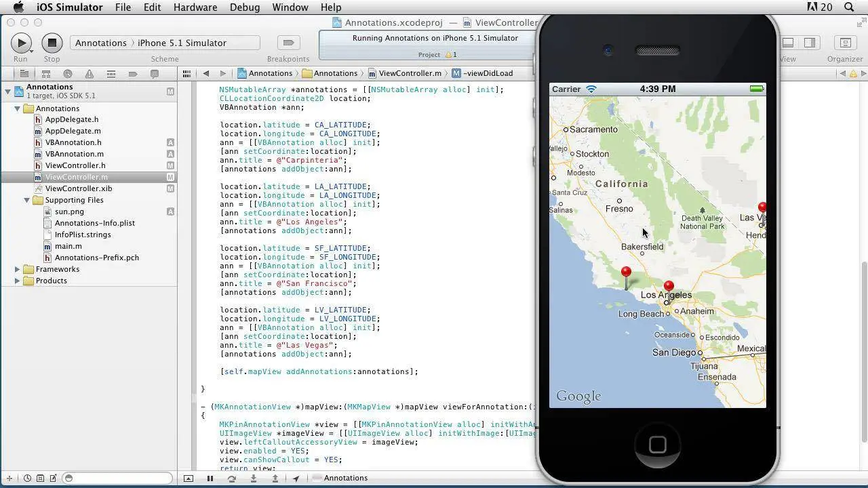Viewport: 868px width, 488px height.
Task: Click the Adobe updater menu bar icon
Action: [819, 7]
